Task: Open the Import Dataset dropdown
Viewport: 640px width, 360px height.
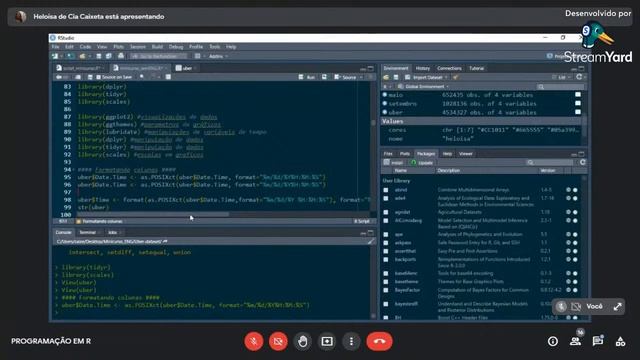Action: pos(427,77)
